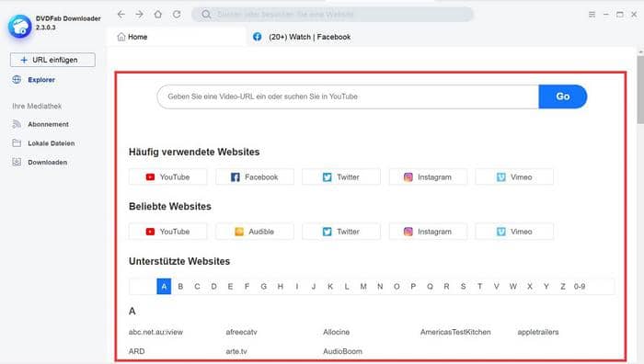The width and height of the screenshot is (644, 364).
Task: Open Facebook under Häufig verwendete Websites
Action: pyautogui.click(x=255, y=176)
